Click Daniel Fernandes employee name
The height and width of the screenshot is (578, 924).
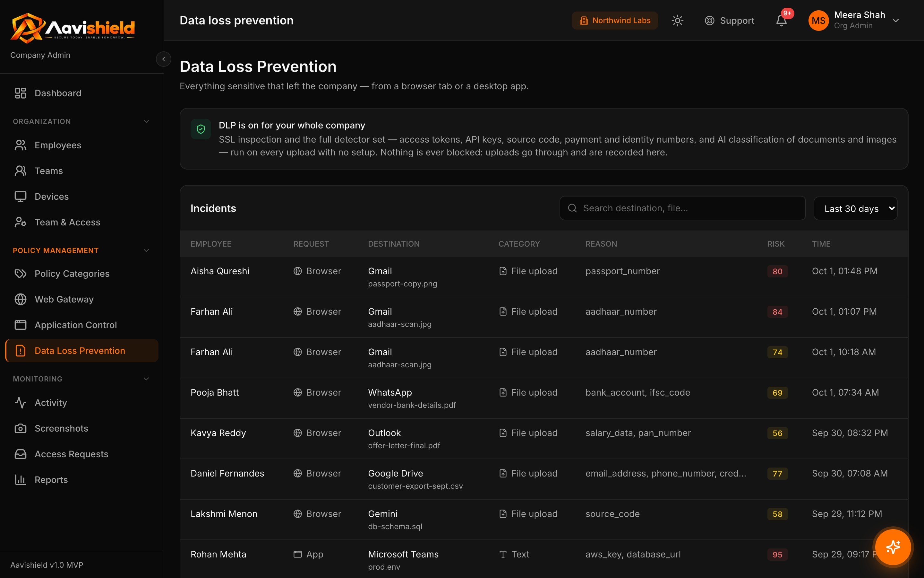[x=227, y=473]
